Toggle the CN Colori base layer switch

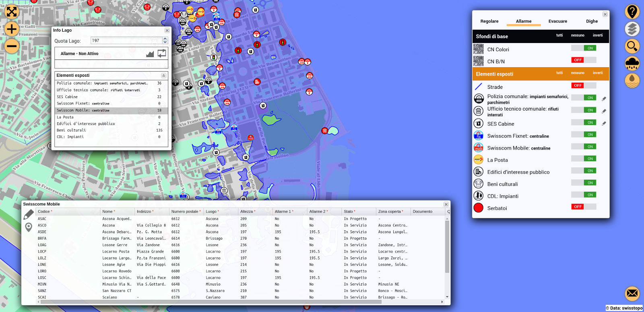coord(584,48)
